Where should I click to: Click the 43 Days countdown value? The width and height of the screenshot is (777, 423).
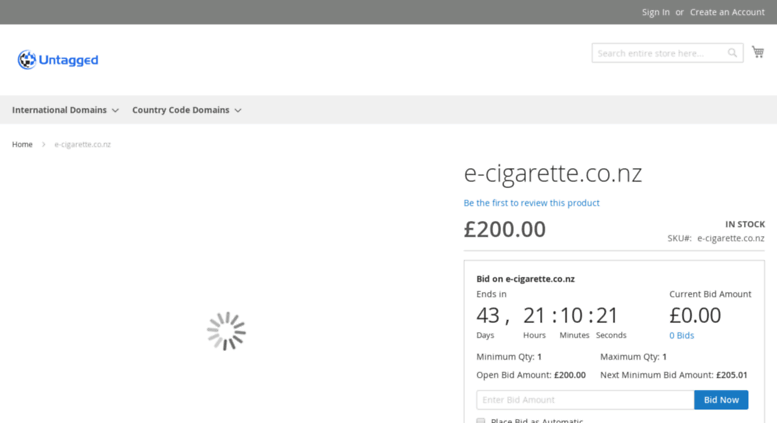488,316
